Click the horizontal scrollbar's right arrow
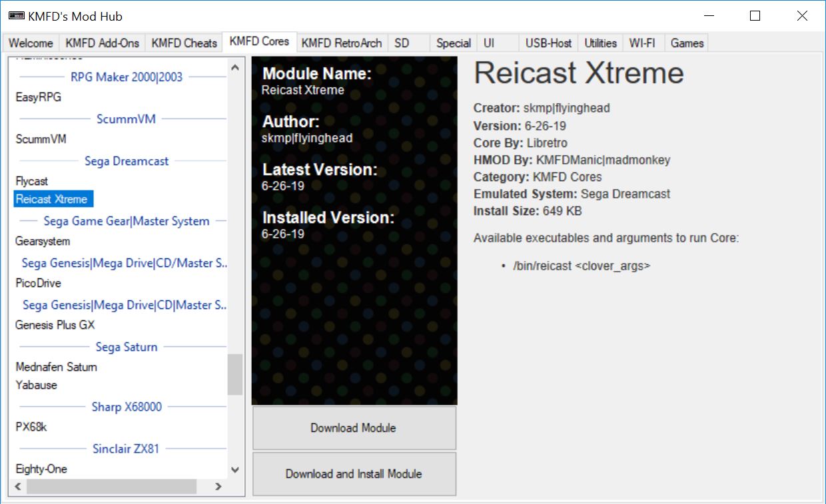826x504 pixels. (218, 487)
